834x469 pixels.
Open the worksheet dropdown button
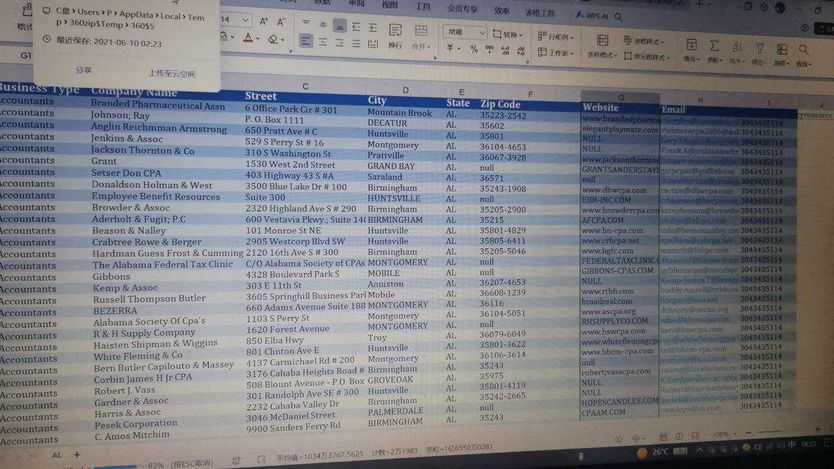[556, 52]
